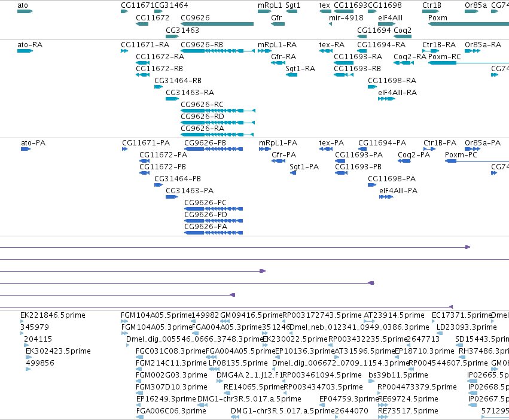Click the CG31463 gene label
509x420 pixels.
182,30
